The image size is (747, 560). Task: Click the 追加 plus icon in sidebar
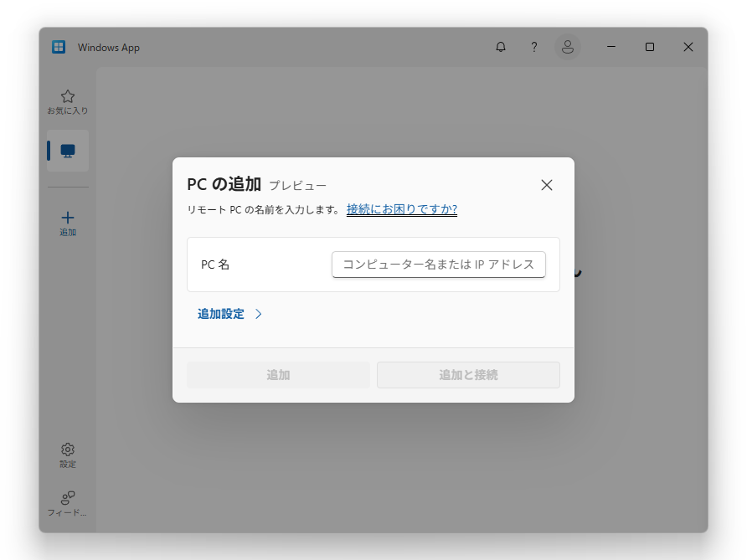coord(68,223)
